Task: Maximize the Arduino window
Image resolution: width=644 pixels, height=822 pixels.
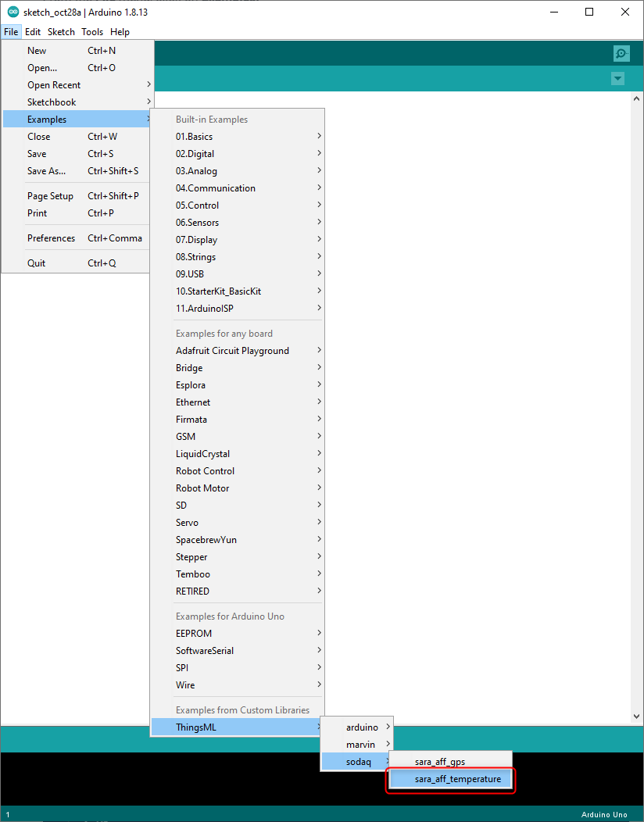Action: coord(589,12)
